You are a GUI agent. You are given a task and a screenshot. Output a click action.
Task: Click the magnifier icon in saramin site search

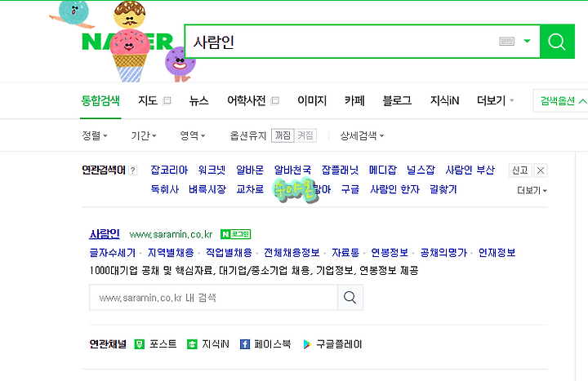[x=350, y=298]
